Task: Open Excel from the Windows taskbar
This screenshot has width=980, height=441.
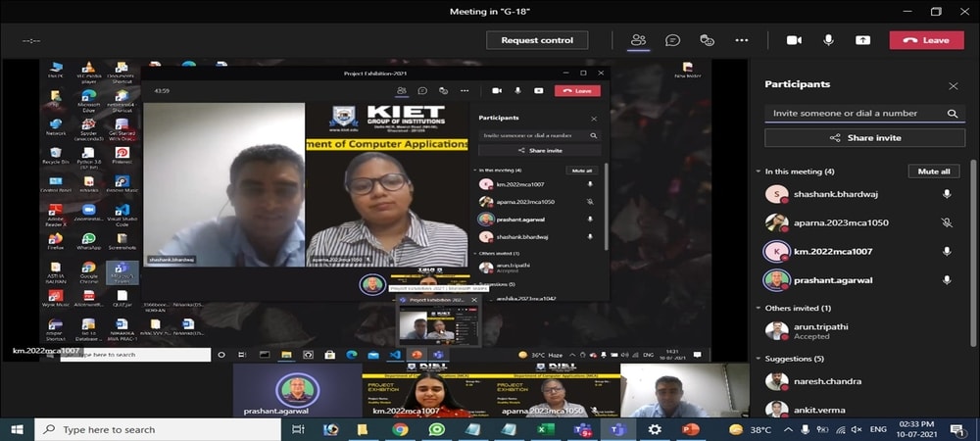Action: click(x=546, y=429)
